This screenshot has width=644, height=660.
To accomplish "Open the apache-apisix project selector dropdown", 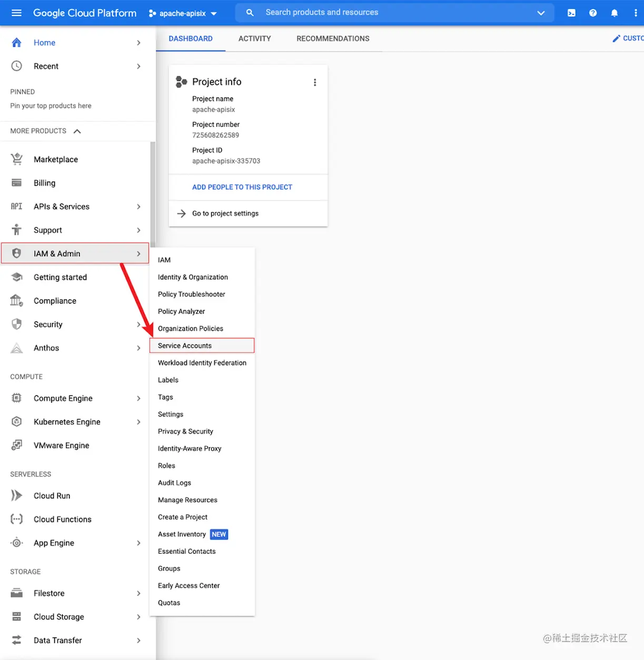I will tap(183, 13).
